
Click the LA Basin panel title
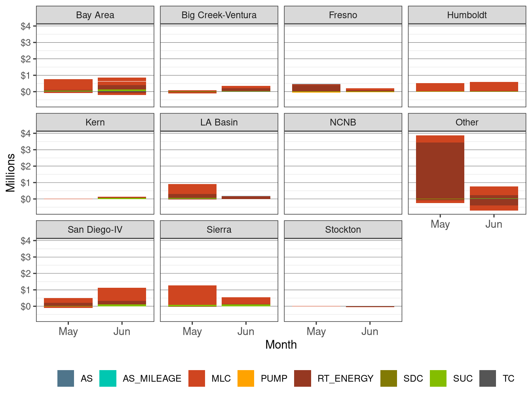click(219, 122)
